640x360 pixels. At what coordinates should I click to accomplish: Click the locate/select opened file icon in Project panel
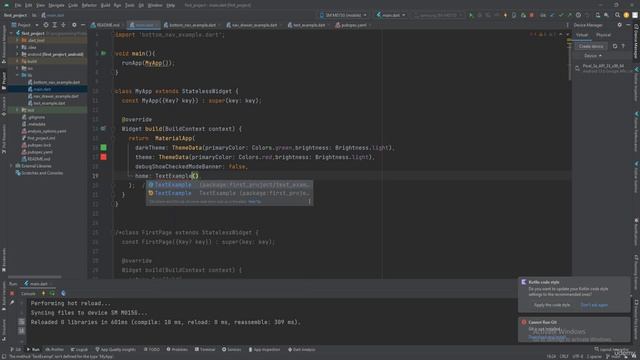[x=46, y=25]
